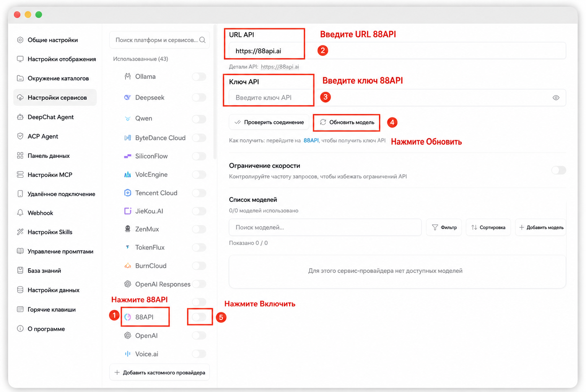Enable the Deepseek provider toggle
This screenshot has width=586, height=392.
tap(199, 97)
